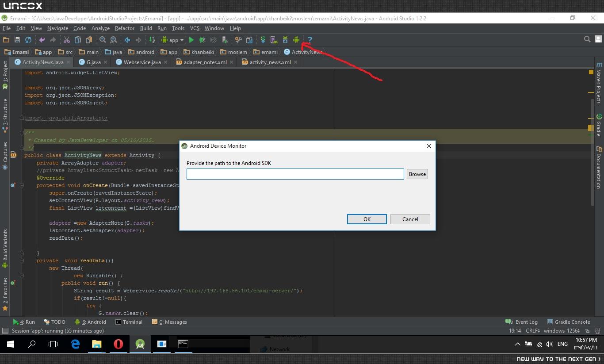Close the activity_news.xml tab
604x364 pixels.
(296, 62)
